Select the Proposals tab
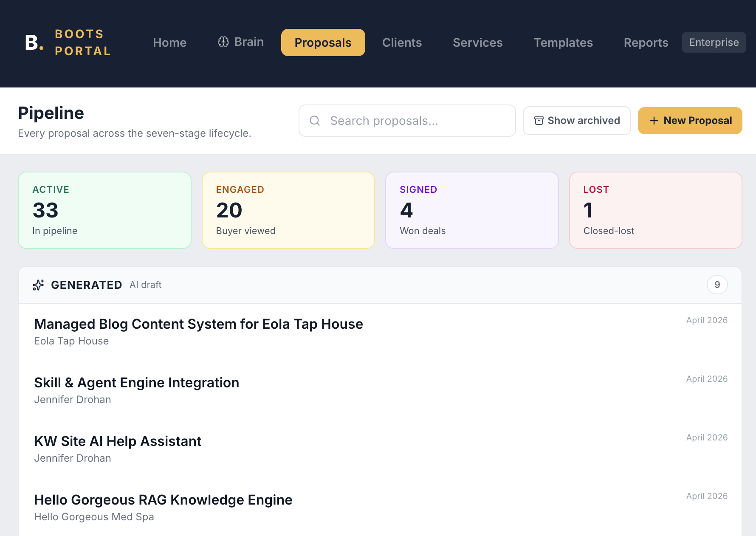The image size is (756, 536). (323, 42)
